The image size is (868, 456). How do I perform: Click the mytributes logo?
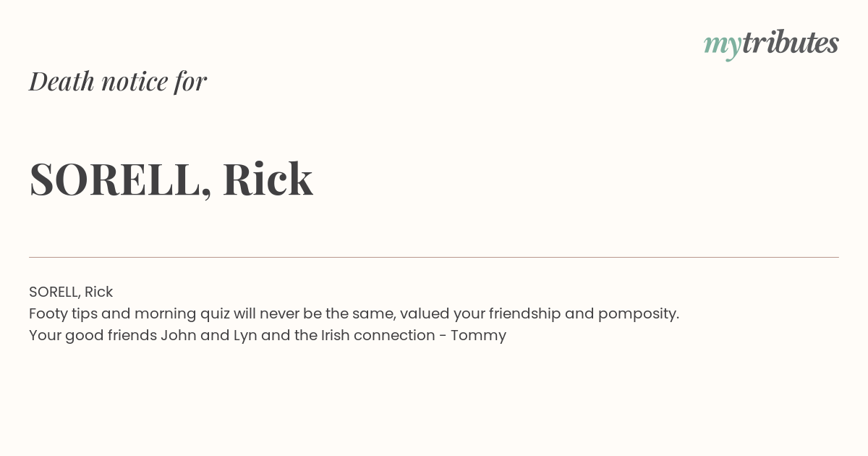point(771,44)
